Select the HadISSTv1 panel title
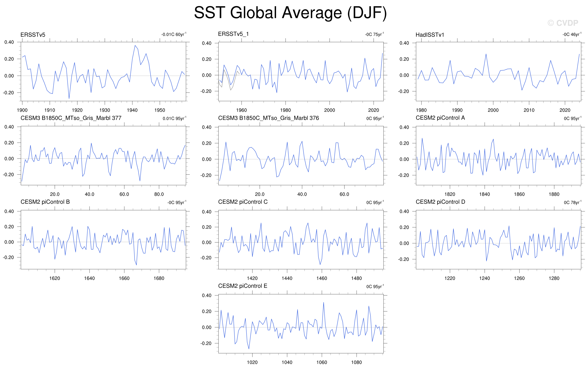Image resolution: width=588 pixels, height=370 pixels. click(430, 35)
